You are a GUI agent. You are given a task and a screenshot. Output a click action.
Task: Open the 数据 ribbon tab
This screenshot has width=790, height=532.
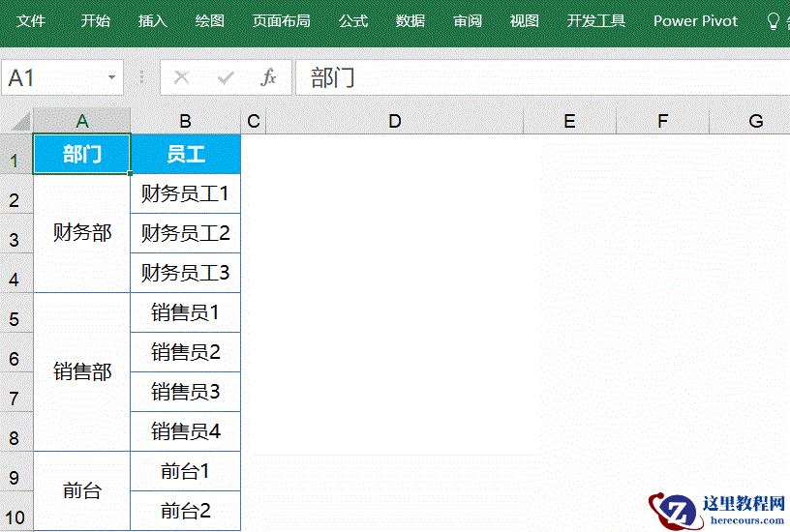pyautogui.click(x=410, y=21)
